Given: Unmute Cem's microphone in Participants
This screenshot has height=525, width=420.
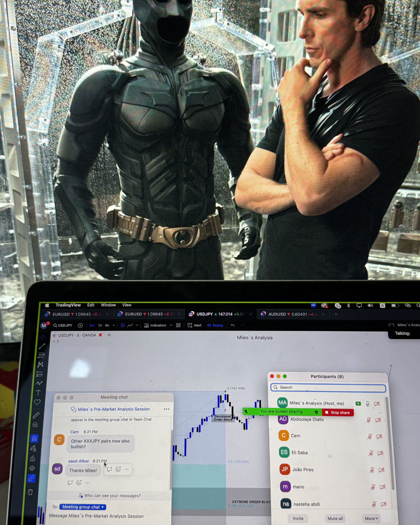Looking at the screenshot, I should (x=370, y=436).
